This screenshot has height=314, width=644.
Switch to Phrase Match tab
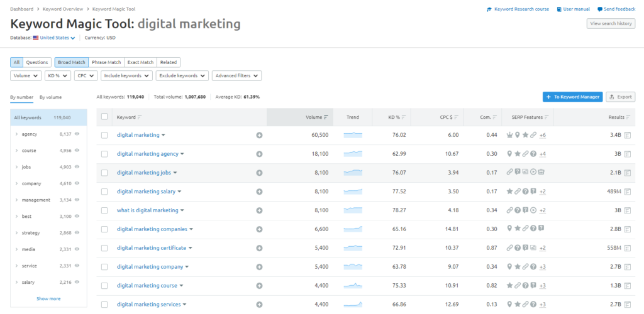tap(106, 62)
